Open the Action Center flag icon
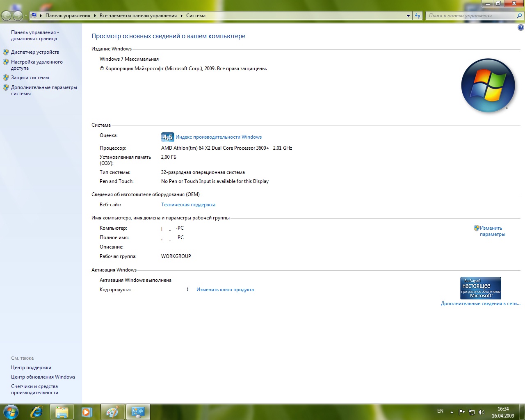This screenshot has height=420, width=525. point(462,412)
